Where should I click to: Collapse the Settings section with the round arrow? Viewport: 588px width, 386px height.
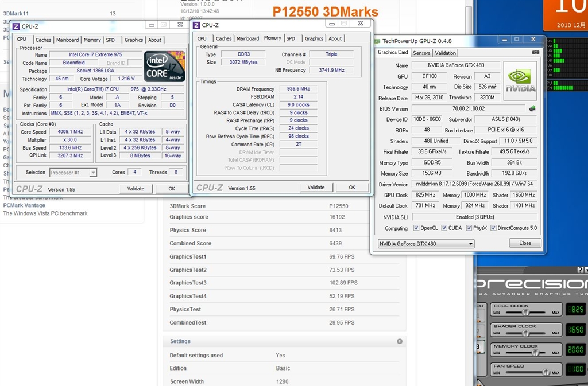coord(400,341)
